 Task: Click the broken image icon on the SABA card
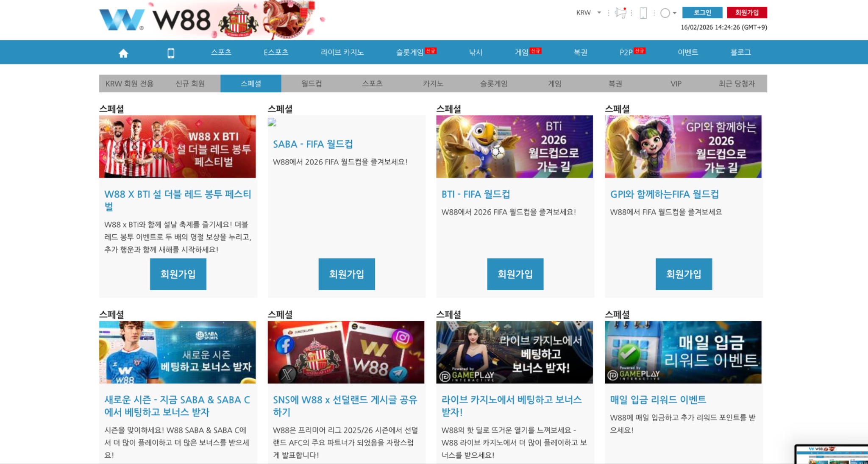coord(272,122)
